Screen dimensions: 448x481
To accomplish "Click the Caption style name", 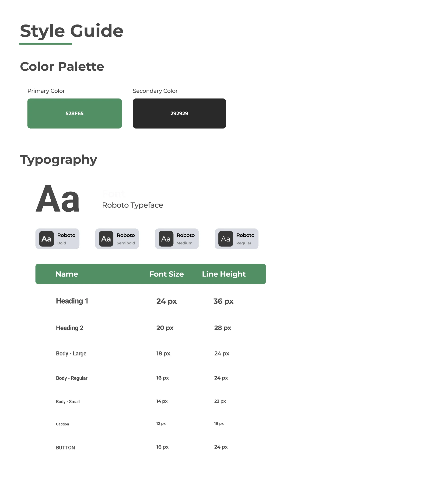I will (62, 424).
